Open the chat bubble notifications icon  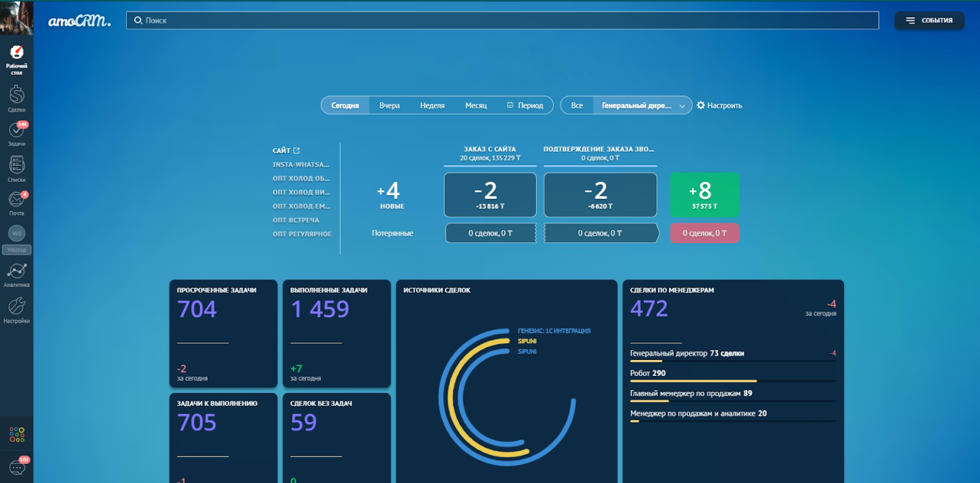(x=17, y=468)
